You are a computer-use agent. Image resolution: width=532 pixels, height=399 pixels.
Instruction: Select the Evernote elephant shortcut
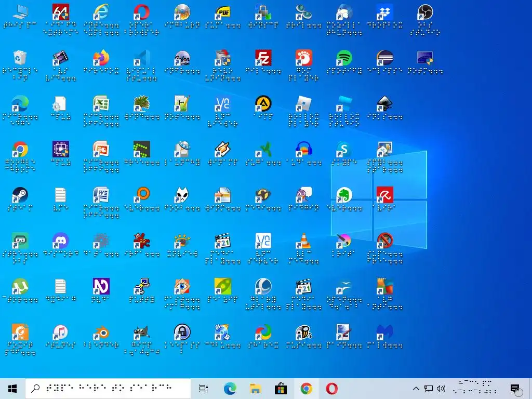click(344, 195)
